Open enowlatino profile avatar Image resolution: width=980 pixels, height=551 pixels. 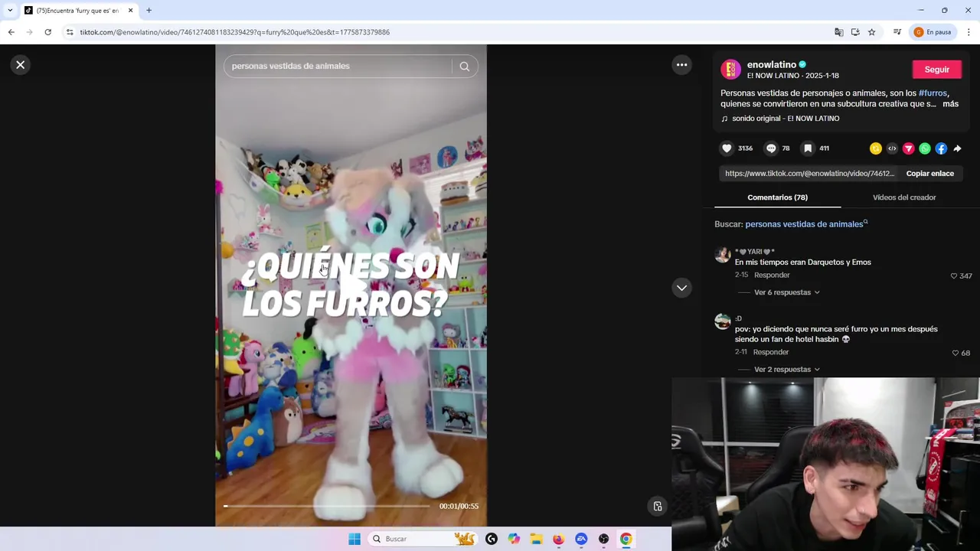coord(731,70)
